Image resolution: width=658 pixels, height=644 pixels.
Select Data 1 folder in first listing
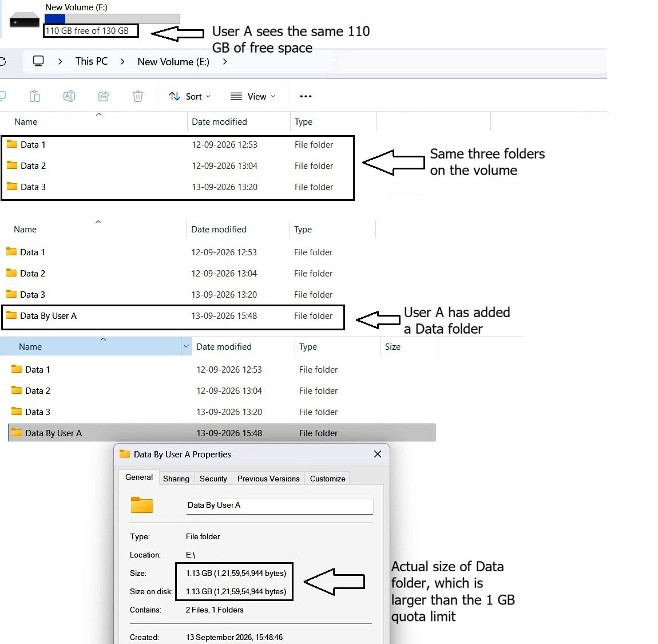pos(33,144)
